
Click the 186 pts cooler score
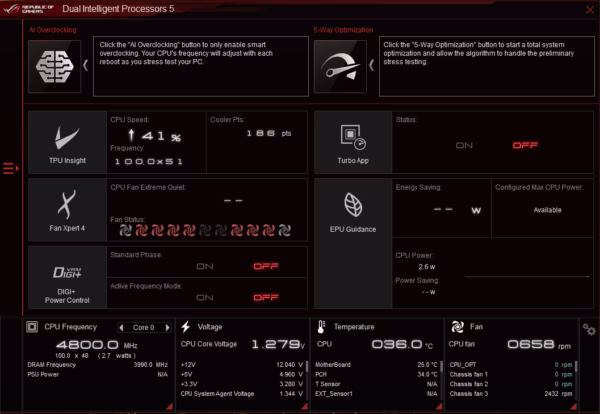(269, 133)
